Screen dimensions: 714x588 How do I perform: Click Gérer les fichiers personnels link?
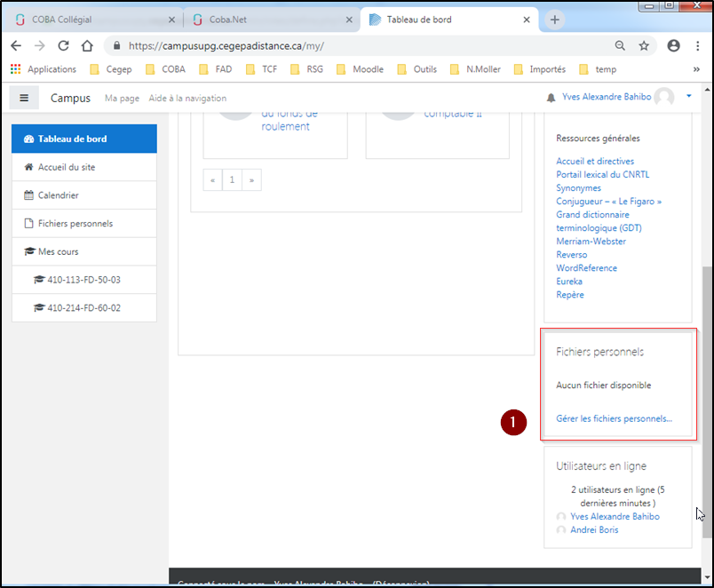(614, 418)
